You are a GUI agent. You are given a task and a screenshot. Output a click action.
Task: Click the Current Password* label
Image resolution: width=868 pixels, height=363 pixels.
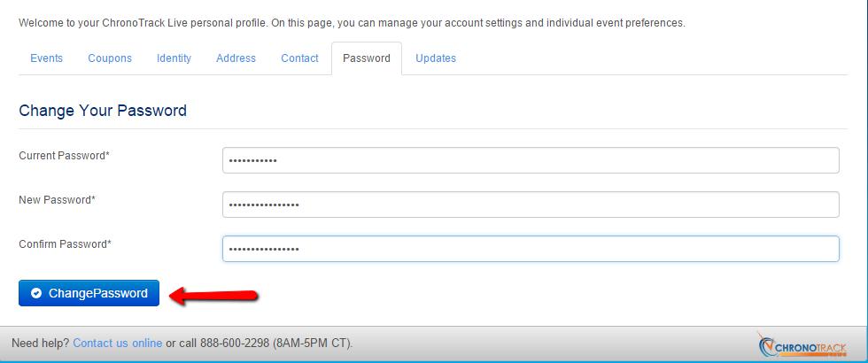tap(64, 156)
